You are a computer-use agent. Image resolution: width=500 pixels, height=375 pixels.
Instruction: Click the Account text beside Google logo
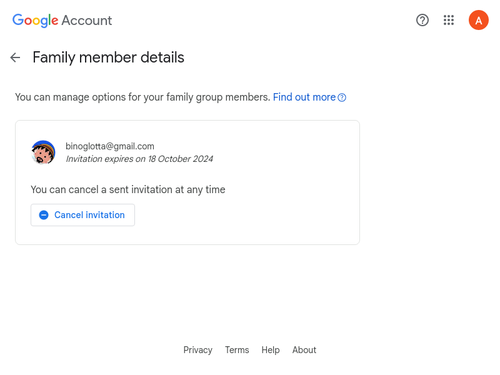87,21
